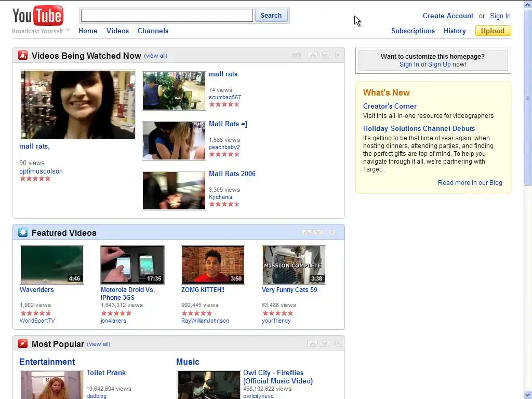Click star rating for Waveriders video
The width and height of the screenshot is (532, 399).
pos(35,313)
